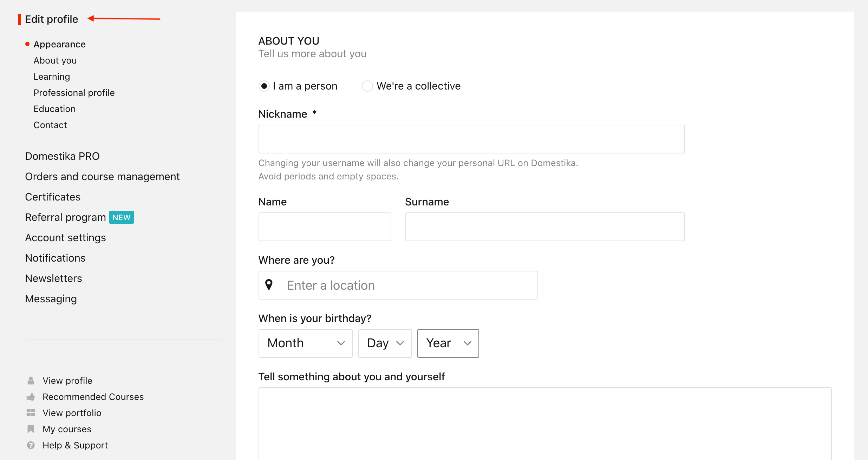This screenshot has width=868, height=460.
Task: Click the View profile link
Action: click(67, 381)
